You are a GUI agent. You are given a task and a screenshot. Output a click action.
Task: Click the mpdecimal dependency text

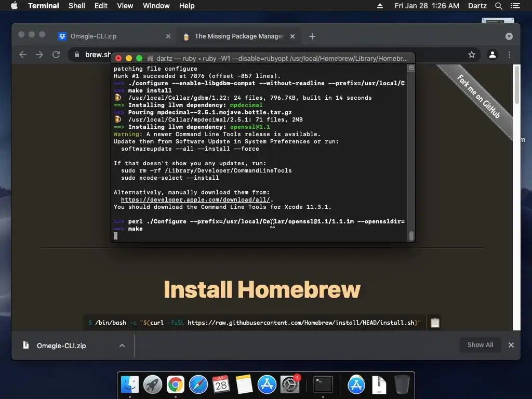click(246, 105)
